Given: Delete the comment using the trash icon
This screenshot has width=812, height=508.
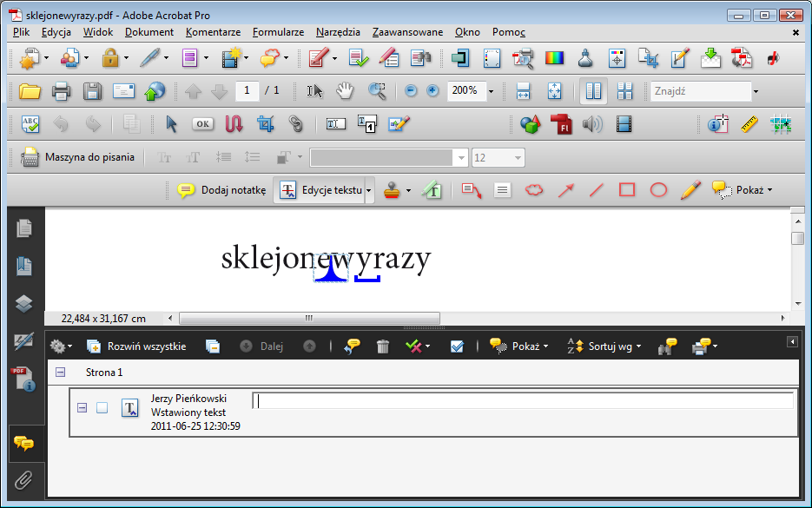Looking at the screenshot, I should point(382,346).
